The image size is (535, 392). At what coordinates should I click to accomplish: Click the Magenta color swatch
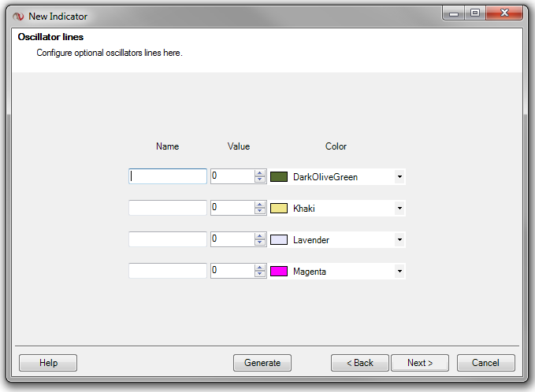point(279,272)
